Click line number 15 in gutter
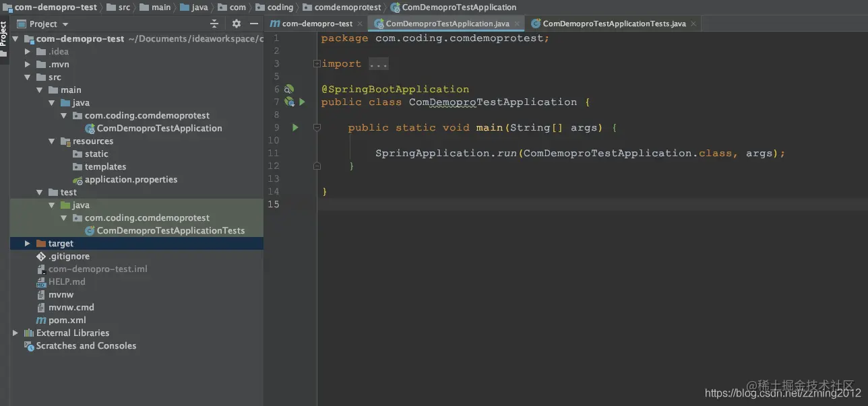Screen dimensions: 868x406 (x=273, y=204)
